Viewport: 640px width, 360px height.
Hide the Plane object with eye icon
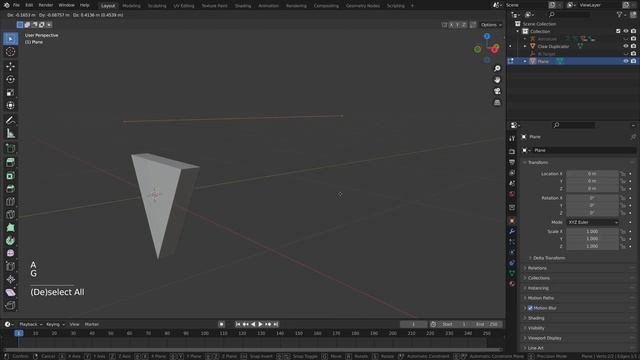coord(626,61)
